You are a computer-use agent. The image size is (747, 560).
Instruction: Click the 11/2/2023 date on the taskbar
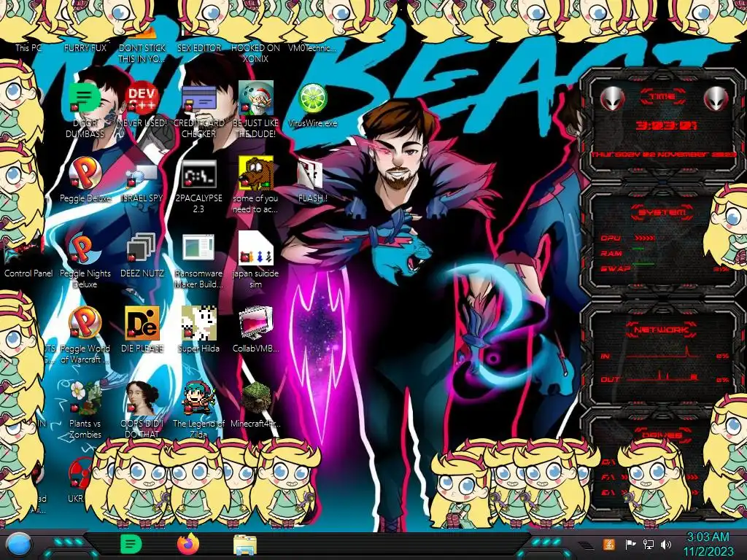tap(708, 552)
